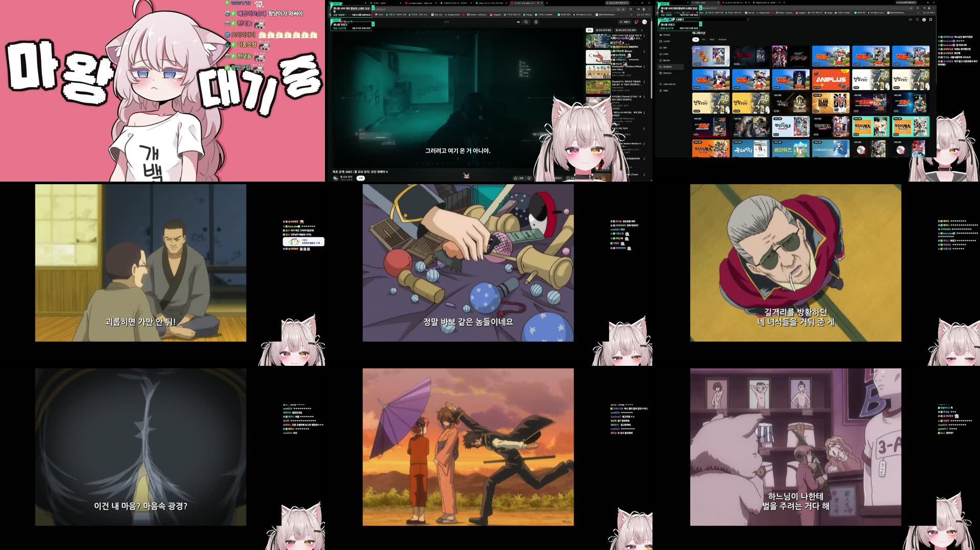
Task: Expand more filter chips with the right chevron
Action: [x=642, y=30]
